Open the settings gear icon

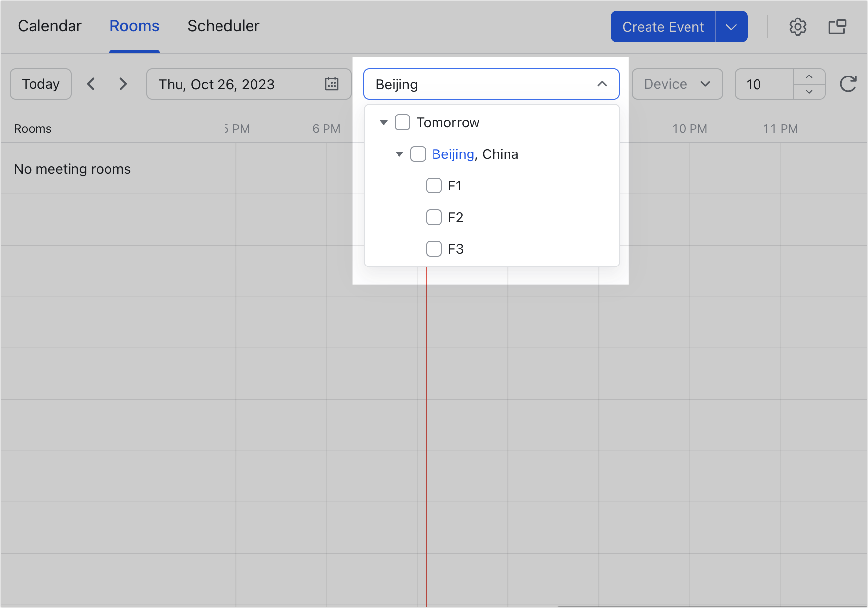(x=798, y=26)
